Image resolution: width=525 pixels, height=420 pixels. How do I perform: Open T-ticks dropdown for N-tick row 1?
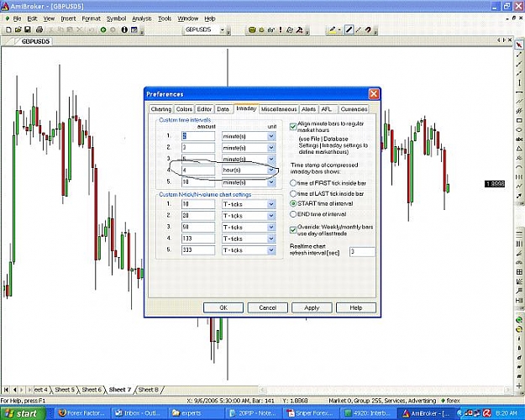pyautogui.click(x=271, y=204)
